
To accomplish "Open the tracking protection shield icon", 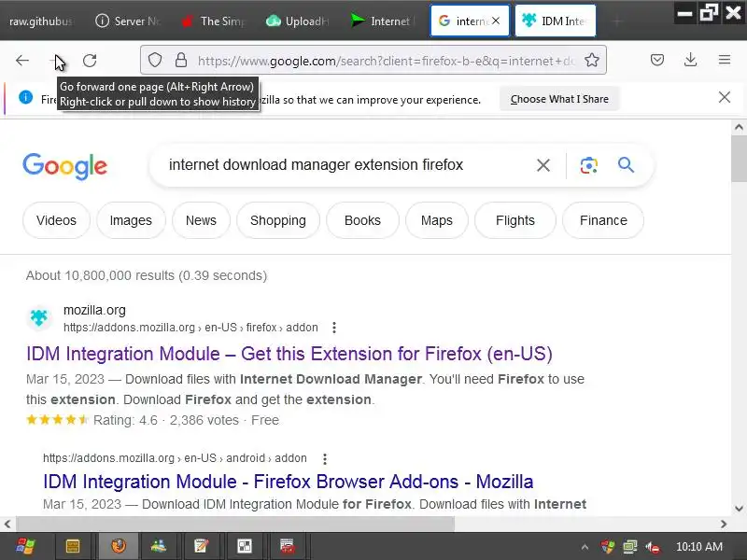I will [155, 60].
